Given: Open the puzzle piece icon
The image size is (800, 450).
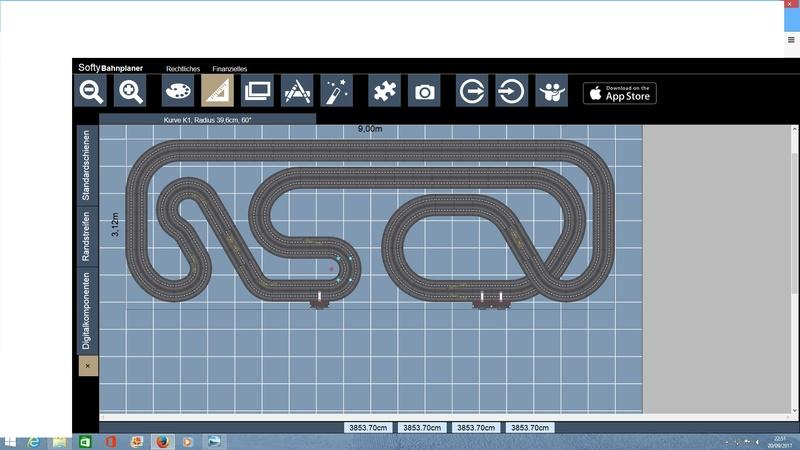Looking at the screenshot, I should (x=384, y=92).
